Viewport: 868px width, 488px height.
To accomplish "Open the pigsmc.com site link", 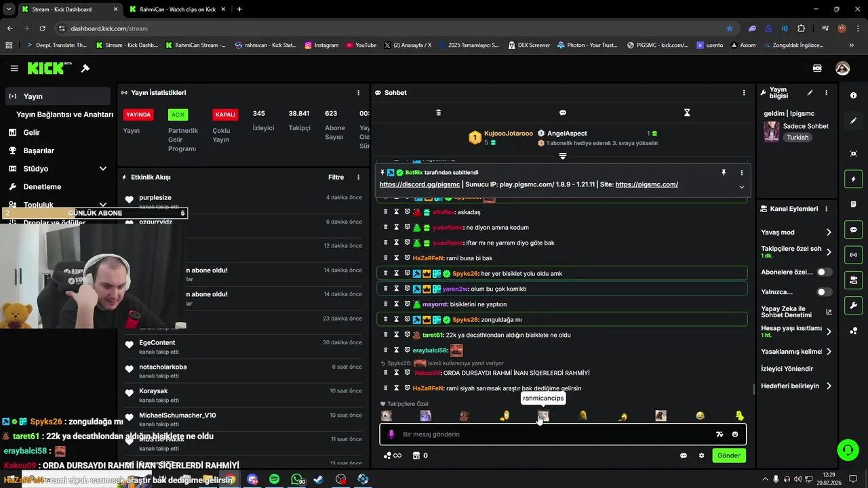I will 646,184.
